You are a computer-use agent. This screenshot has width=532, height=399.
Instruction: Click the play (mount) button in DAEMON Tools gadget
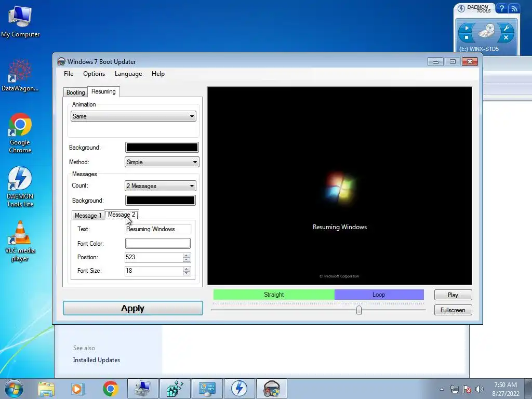(x=467, y=28)
